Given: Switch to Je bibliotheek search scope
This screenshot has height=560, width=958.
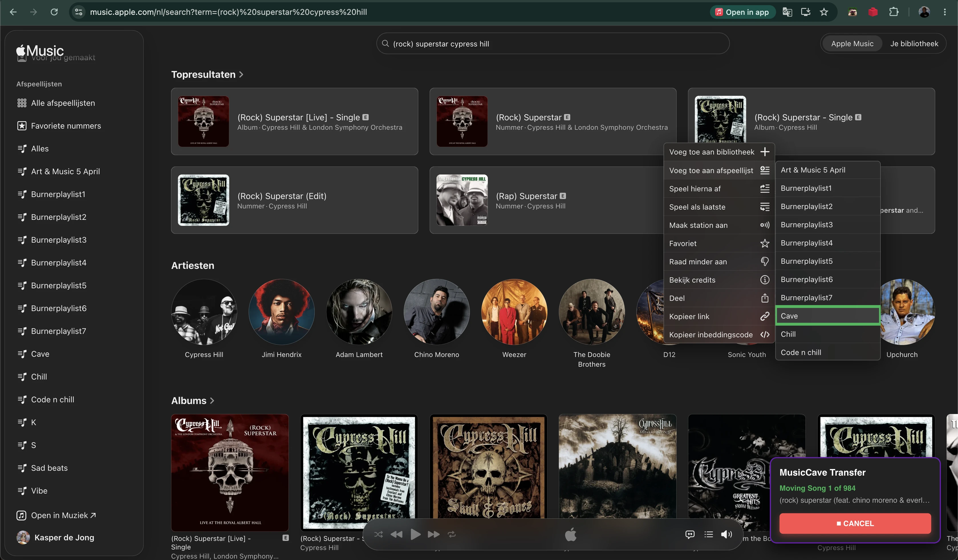Looking at the screenshot, I should click(x=914, y=43).
